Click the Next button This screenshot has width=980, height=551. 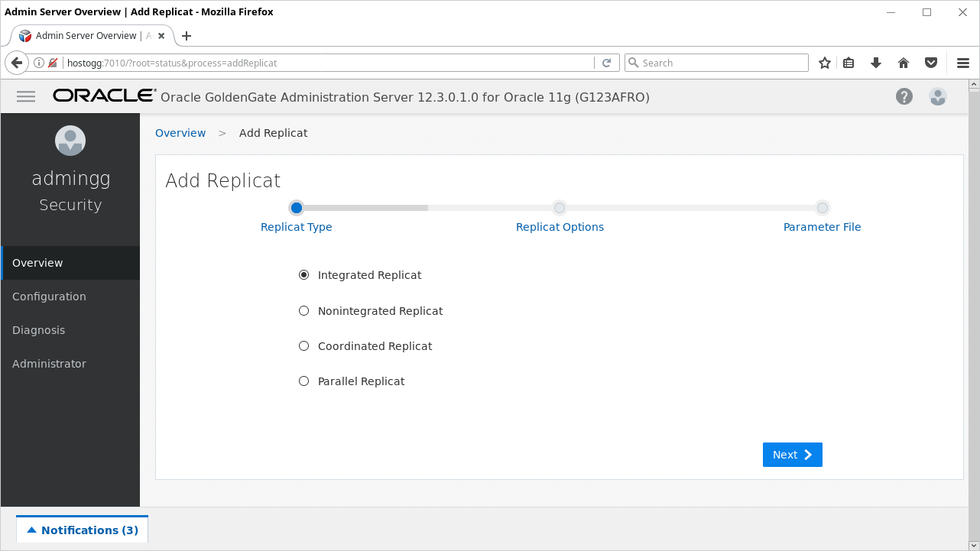pyautogui.click(x=793, y=455)
